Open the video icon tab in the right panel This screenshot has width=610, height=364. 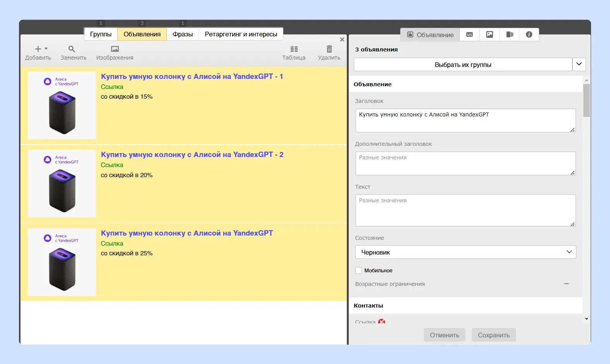[x=509, y=34]
